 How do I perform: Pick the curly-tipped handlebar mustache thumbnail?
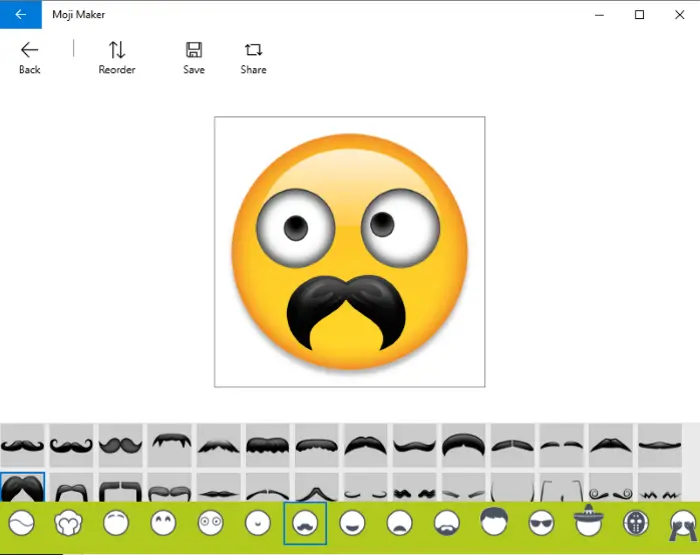pos(71,445)
